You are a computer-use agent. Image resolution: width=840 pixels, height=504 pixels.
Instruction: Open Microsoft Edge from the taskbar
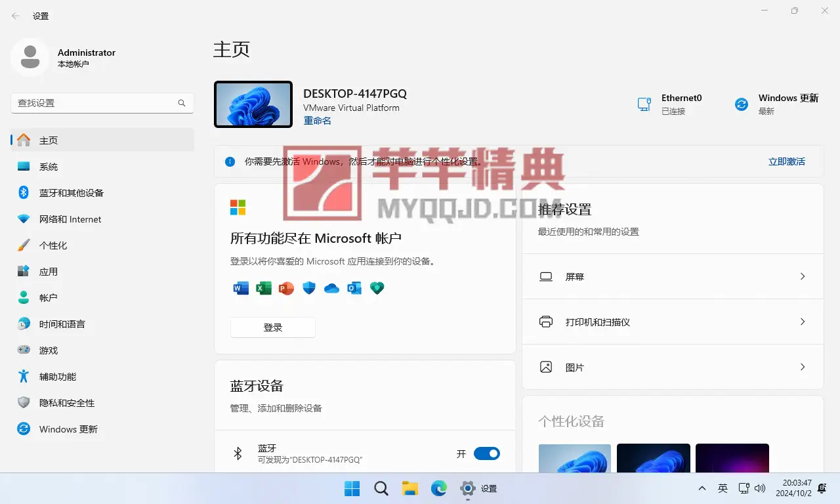(x=438, y=488)
